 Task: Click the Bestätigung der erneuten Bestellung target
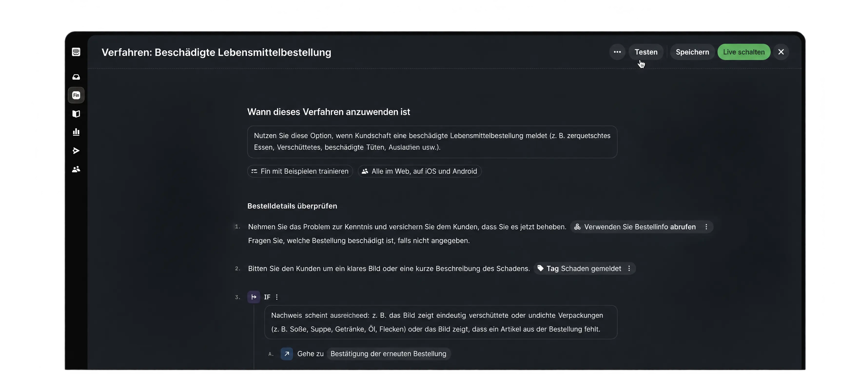click(x=388, y=354)
